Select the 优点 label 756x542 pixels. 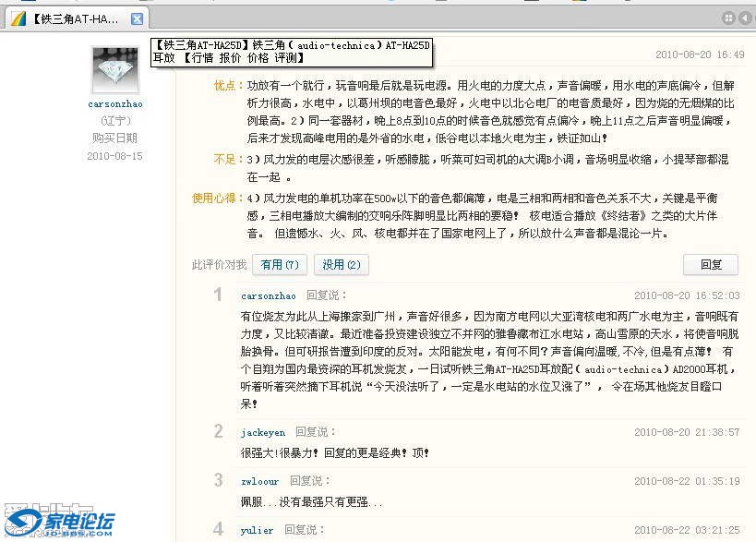pos(229,86)
